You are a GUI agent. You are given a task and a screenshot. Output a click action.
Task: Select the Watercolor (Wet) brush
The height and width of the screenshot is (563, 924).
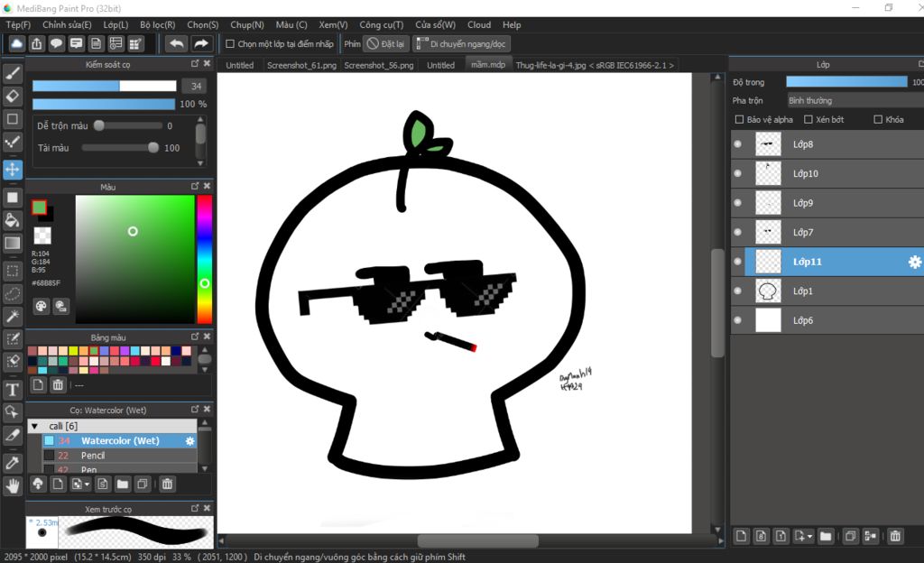tap(120, 440)
